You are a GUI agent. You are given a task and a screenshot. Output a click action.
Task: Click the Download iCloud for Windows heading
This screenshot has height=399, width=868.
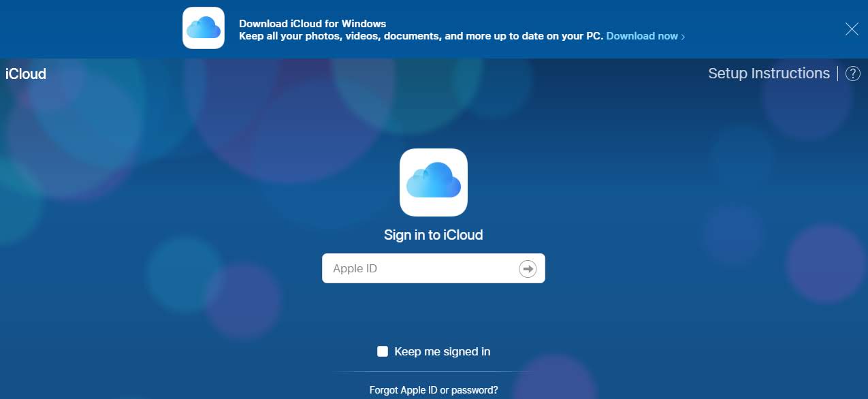(x=312, y=23)
